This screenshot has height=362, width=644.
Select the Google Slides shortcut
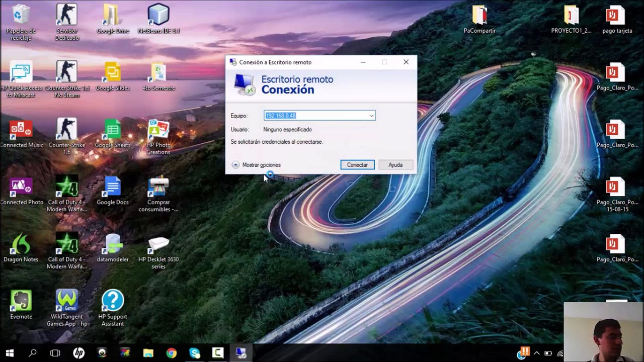113,76
